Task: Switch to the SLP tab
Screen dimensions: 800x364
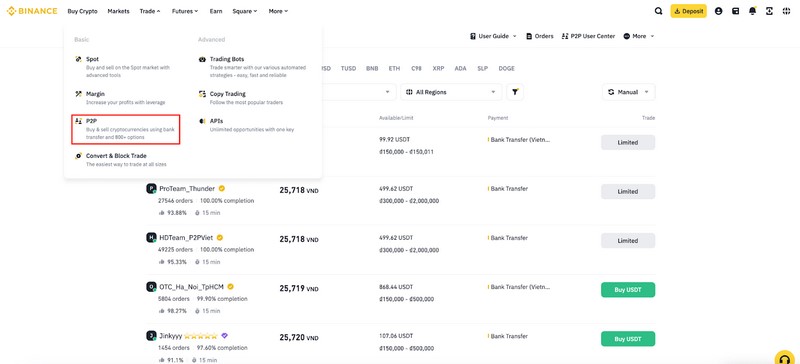Action: [x=483, y=68]
